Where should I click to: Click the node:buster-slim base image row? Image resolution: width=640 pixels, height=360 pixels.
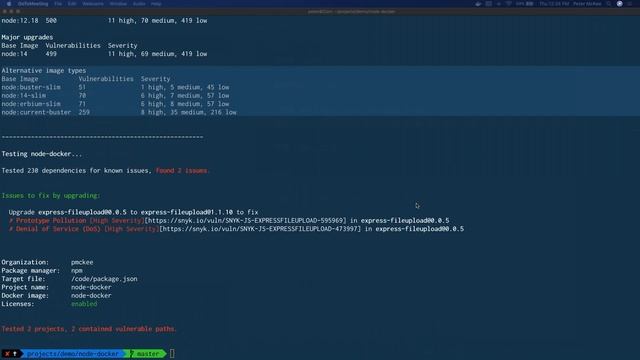[115, 87]
